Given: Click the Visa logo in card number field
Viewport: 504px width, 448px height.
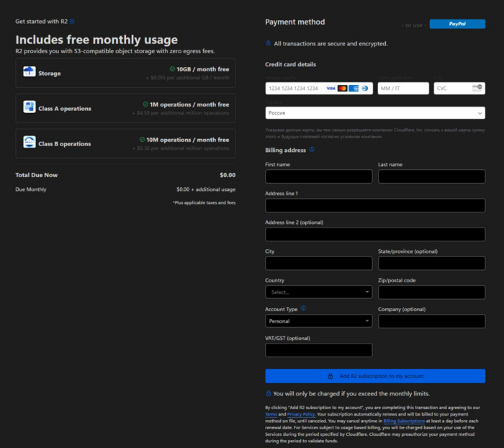Looking at the screenshot, I should (330, 89).
